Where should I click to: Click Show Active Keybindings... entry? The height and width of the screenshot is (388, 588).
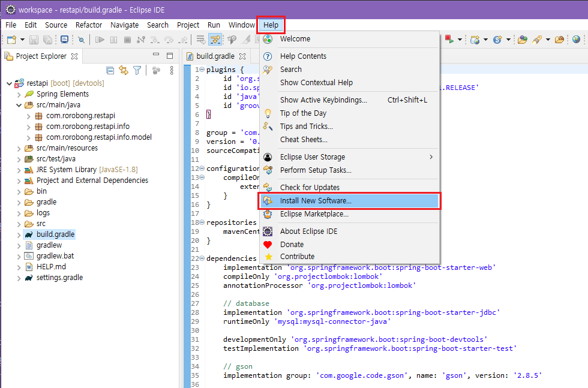point(349,100)
